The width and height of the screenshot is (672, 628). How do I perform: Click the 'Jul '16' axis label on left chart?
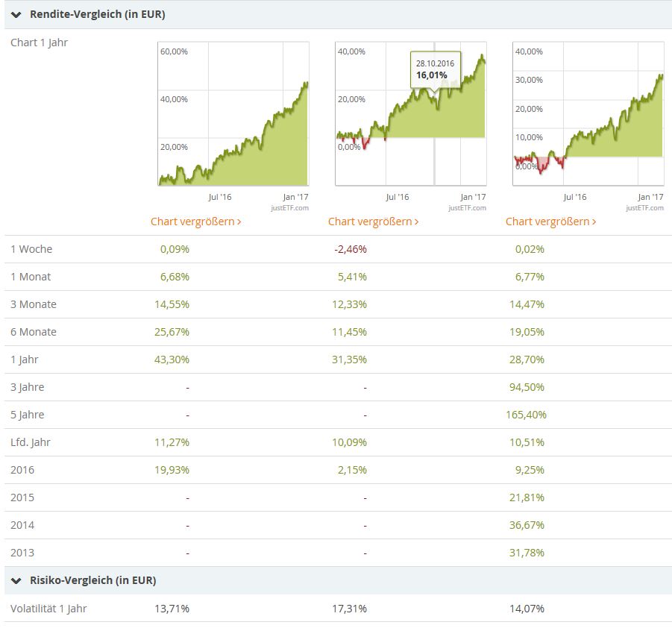pos(220,197)
